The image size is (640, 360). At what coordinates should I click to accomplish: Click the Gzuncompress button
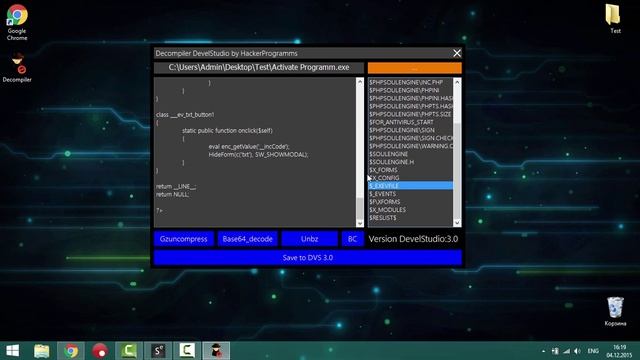(184, 239)
